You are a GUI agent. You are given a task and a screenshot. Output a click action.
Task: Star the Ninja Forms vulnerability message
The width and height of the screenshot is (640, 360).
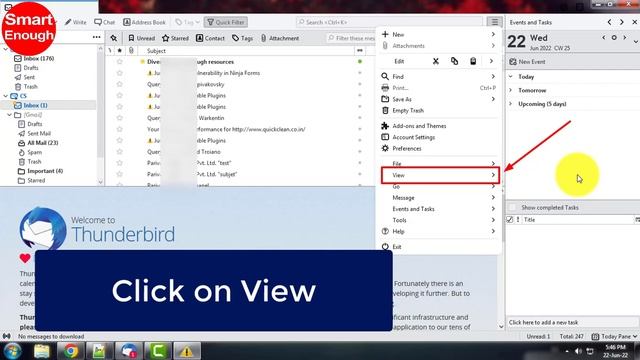pyautogui.click(x=119, y=73)
